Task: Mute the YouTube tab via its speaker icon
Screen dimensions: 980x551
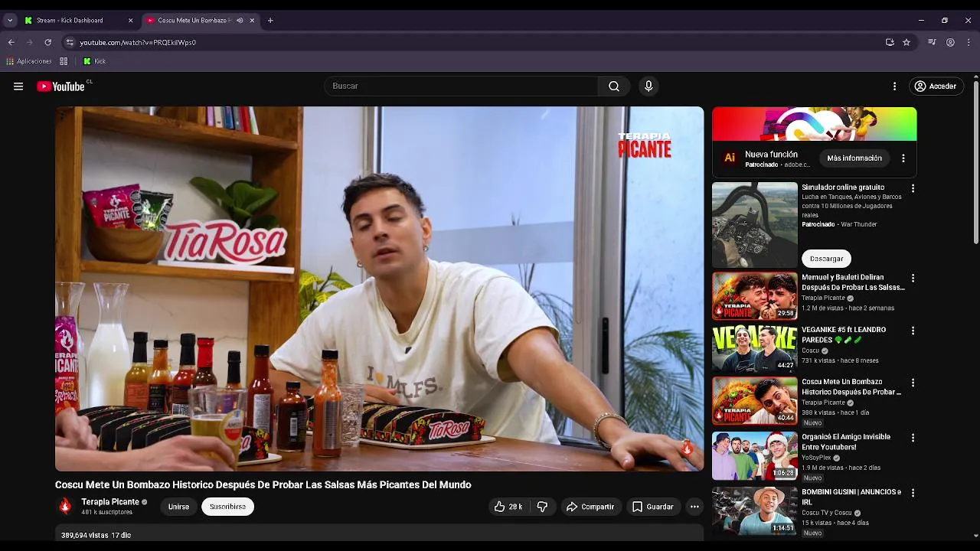Action: pyautogui.click(x=240, y=21)
